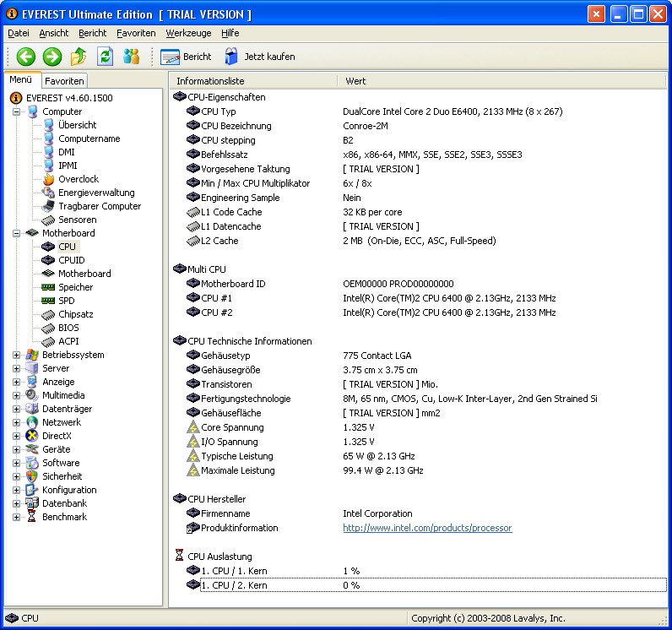Screen dimensions: 672x630
Task: Select the BIOS icon
Action: click(x=48, y=329)
